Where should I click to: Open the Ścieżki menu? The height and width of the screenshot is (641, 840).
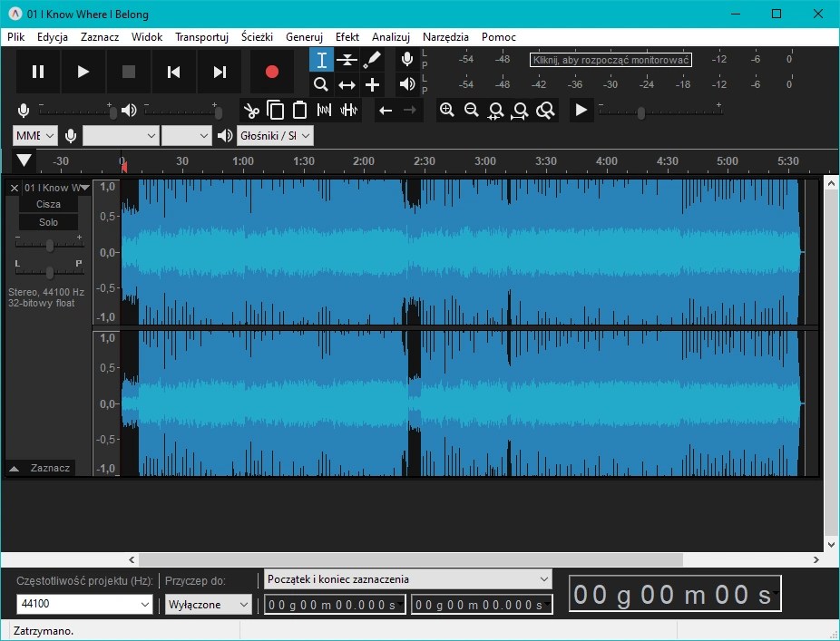tap(257, 37)
